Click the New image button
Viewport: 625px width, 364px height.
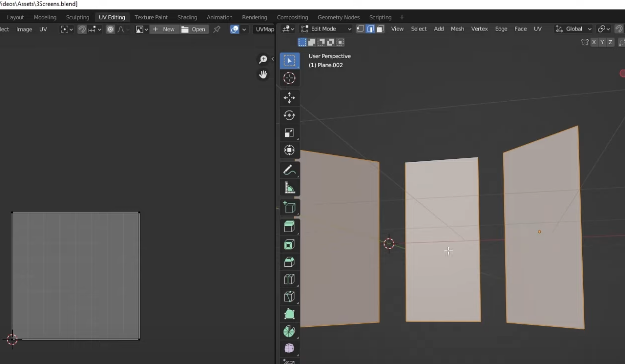click(163, 30)
